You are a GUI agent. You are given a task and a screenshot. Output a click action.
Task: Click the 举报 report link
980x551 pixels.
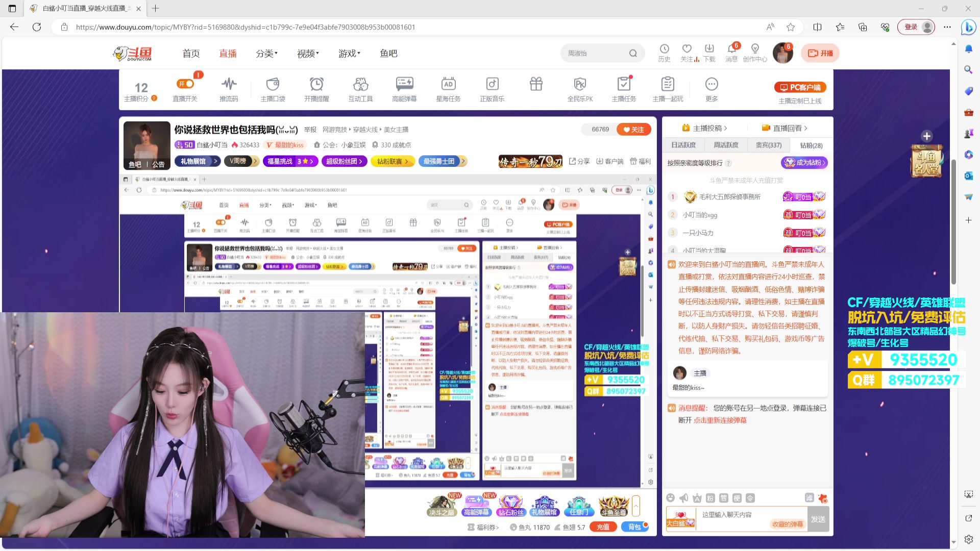tap(310, 130)
